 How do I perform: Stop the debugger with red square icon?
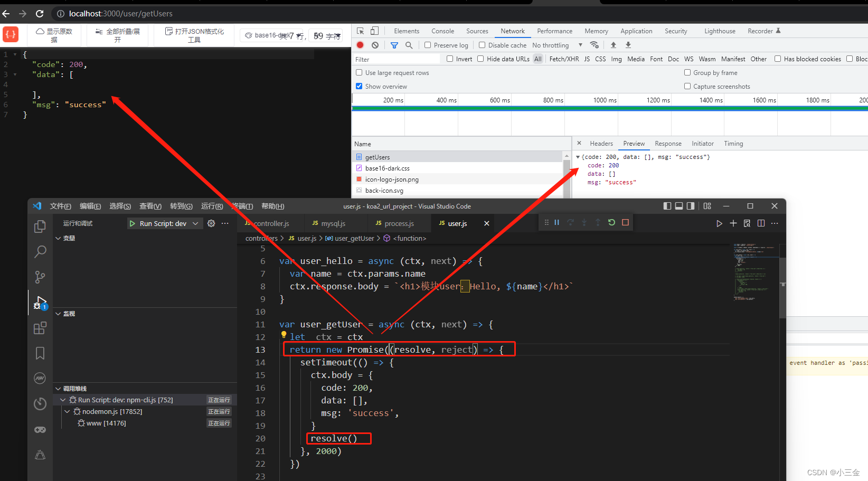tap(625, 222)
